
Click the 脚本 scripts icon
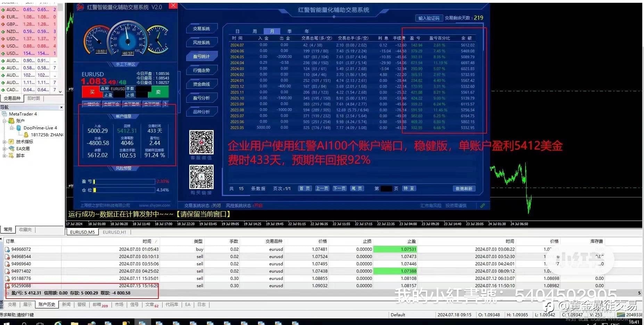pyautogui.click(x=11, y=156)
